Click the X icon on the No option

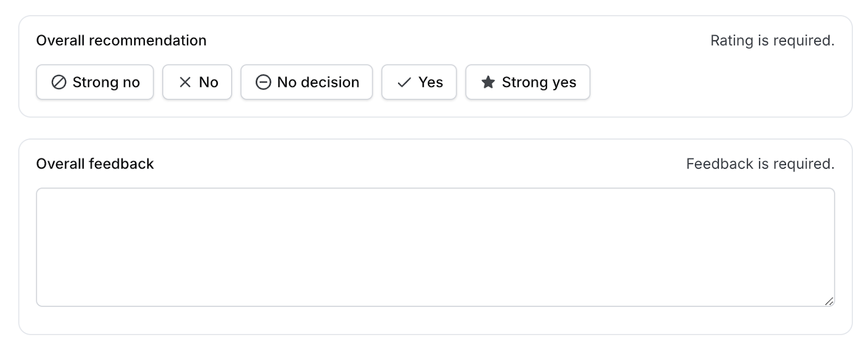pyautogui.click(x=185, y=82)
